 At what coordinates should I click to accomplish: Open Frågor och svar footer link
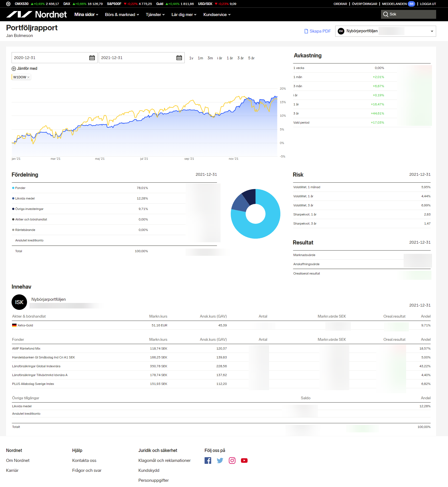coord(87,470)
